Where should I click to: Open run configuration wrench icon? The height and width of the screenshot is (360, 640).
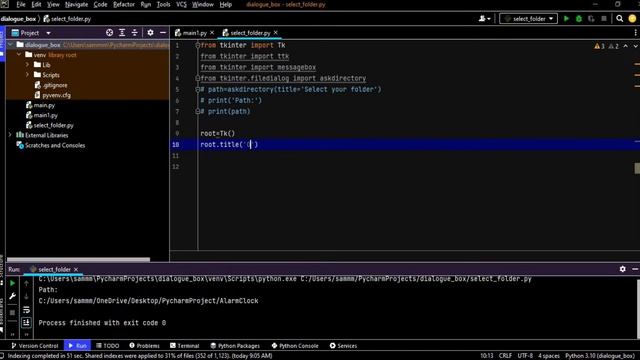tap(12, 296)
